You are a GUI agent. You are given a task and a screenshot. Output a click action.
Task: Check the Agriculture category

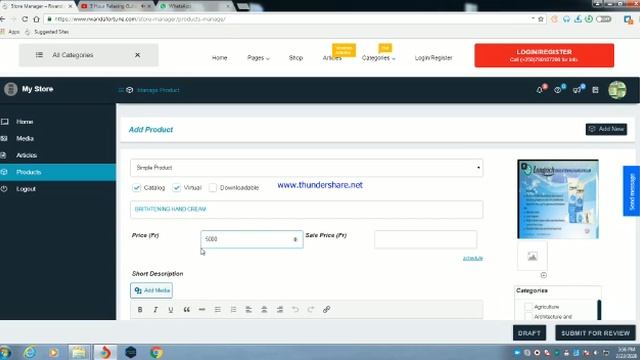(x=529, y=307)
